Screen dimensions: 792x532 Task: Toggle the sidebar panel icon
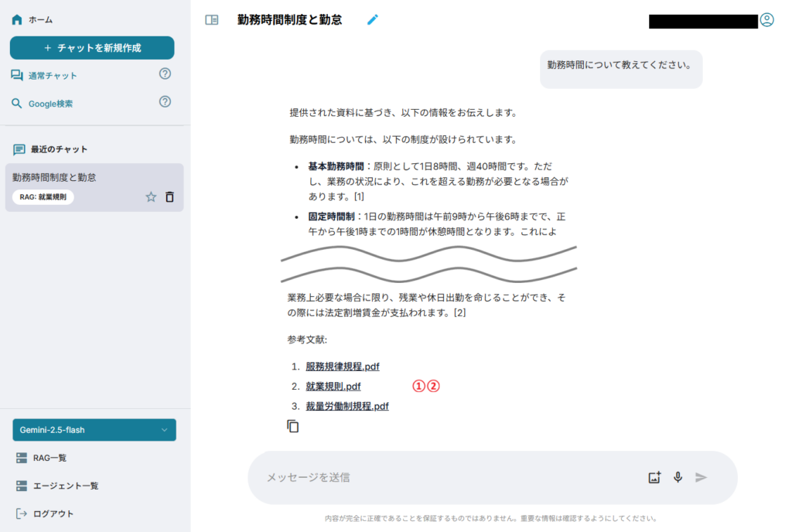211,20
